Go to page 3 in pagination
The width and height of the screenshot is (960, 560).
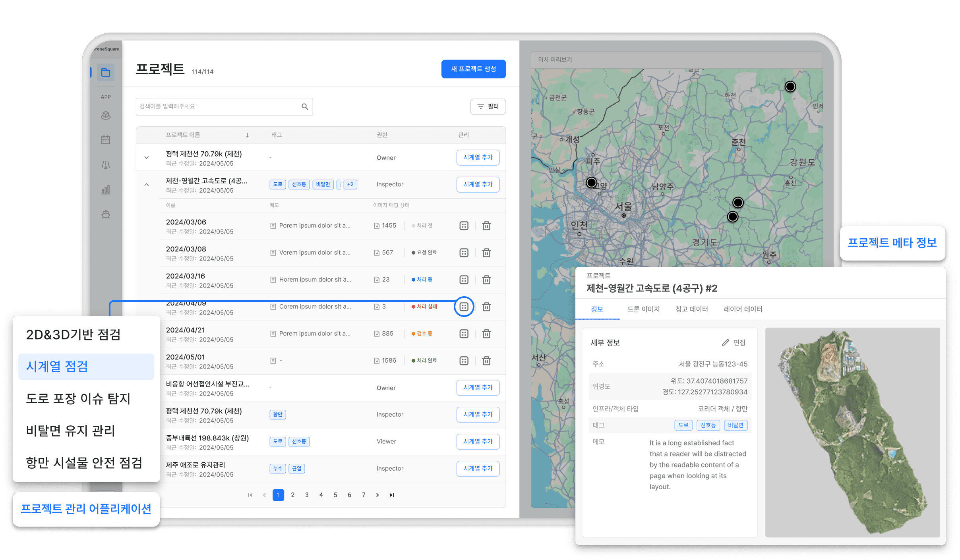(x=307, y=495)
